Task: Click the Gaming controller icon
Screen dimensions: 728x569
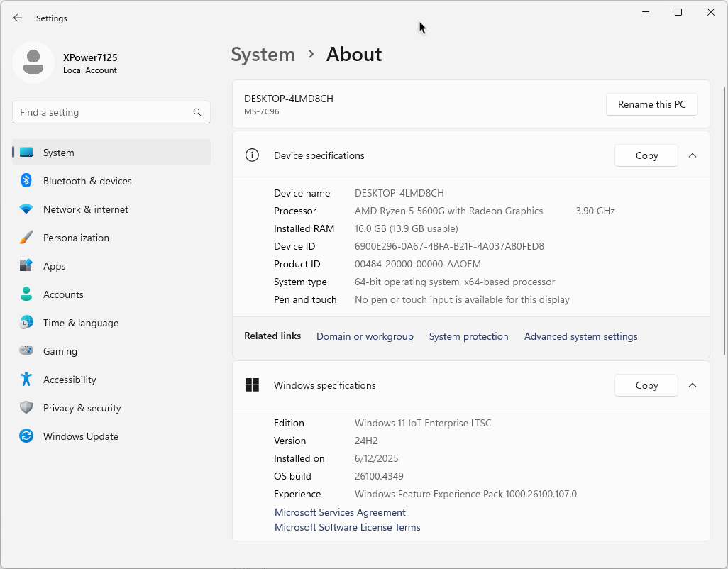Action: tap(26, 351)
